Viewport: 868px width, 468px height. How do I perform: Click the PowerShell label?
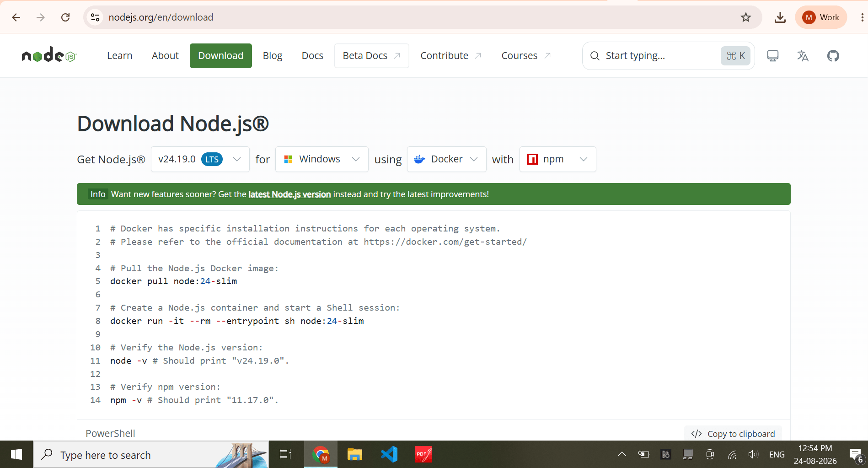[x=110, y=433]
